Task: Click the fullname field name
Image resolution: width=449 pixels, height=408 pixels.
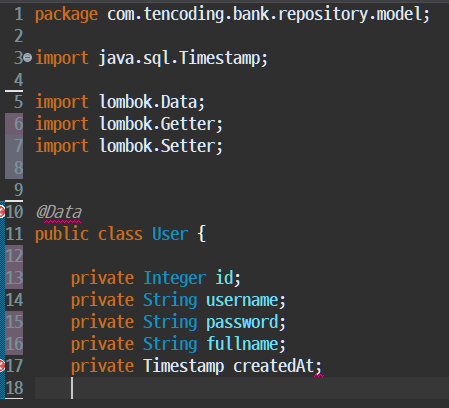Action: (x=242, y=344)
